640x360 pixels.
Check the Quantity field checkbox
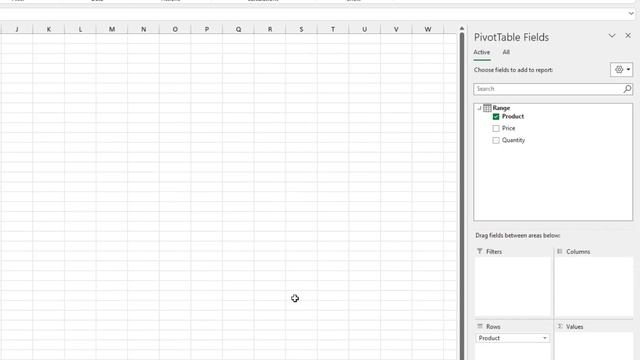(x=496, y=140)
